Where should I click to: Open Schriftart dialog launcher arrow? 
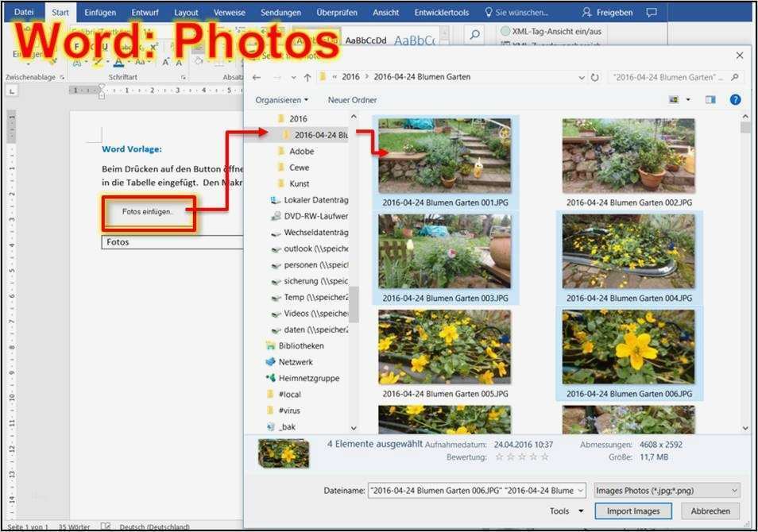click(184, 77)
